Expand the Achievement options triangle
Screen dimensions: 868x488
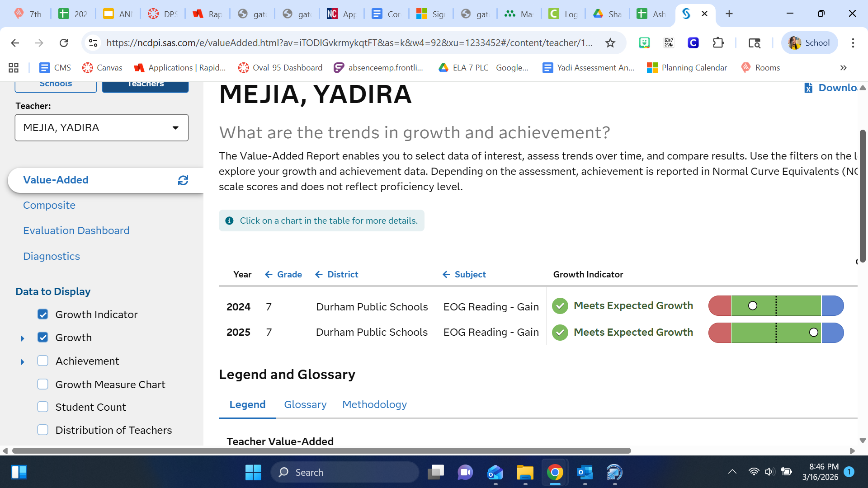point(22,361)
